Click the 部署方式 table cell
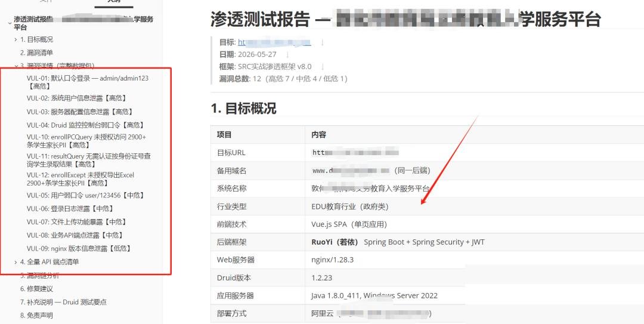This screenshot has height=324, width=644. [258, 314]
